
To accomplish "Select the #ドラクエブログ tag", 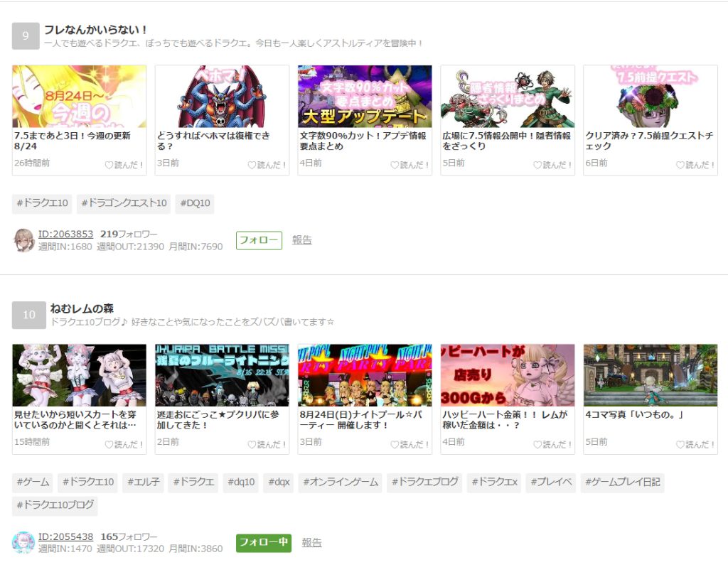I will (424, 482).
